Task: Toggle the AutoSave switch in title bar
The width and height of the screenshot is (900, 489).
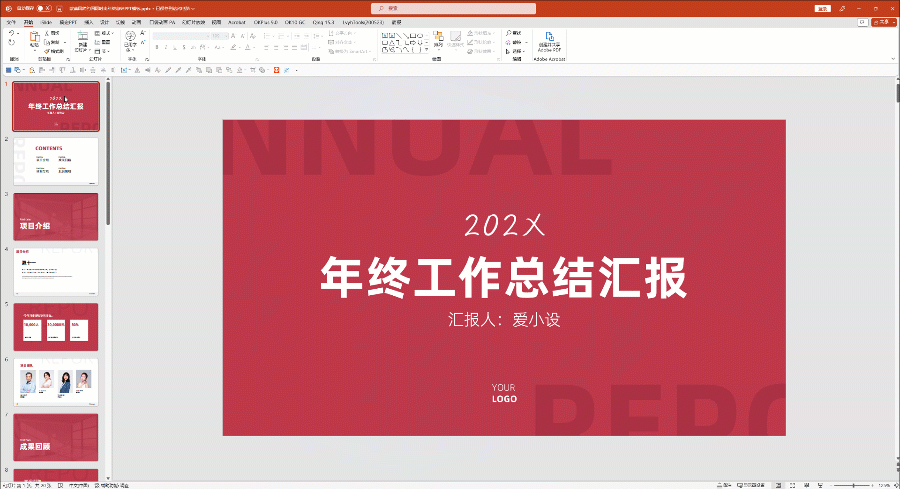Action: coord(44,9)
